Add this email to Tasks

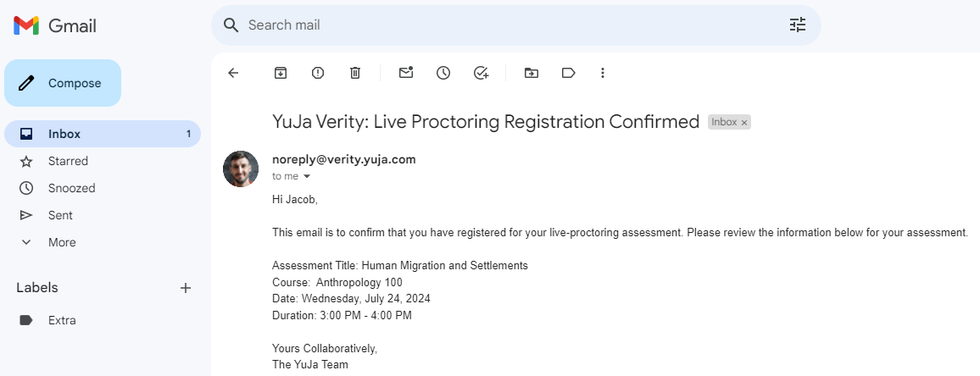click(x=481, y=73)
